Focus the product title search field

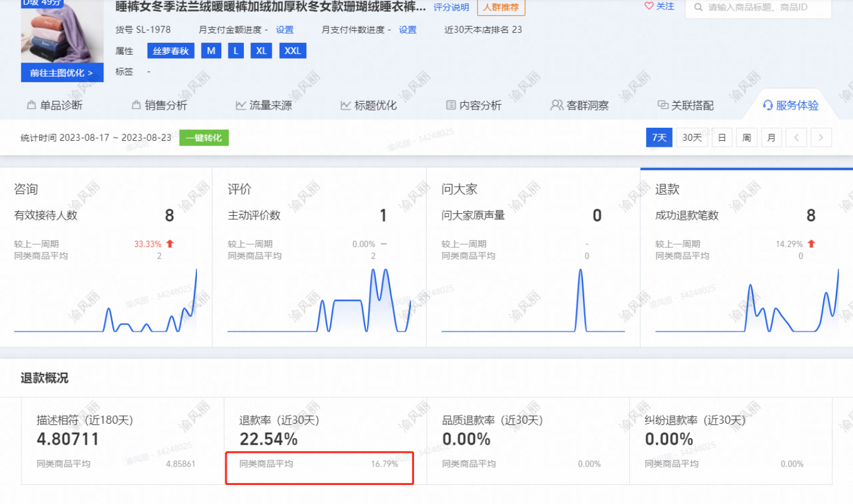point(758,7)
